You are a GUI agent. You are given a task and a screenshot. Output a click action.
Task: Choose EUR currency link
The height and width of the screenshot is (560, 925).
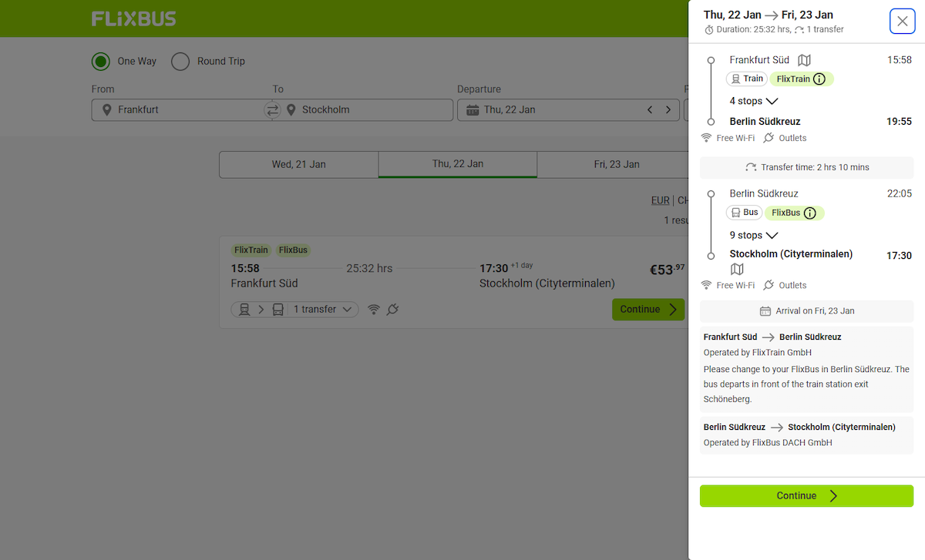click(x=661, y=200)
